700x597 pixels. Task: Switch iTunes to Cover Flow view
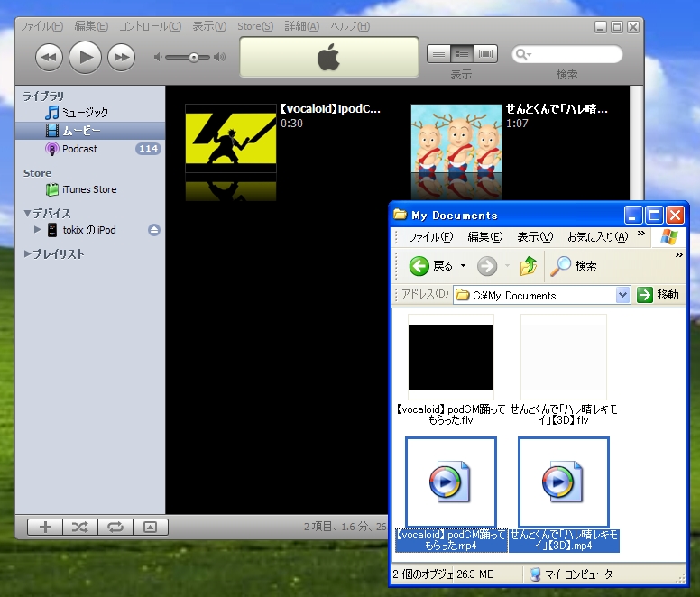[485, 54]
